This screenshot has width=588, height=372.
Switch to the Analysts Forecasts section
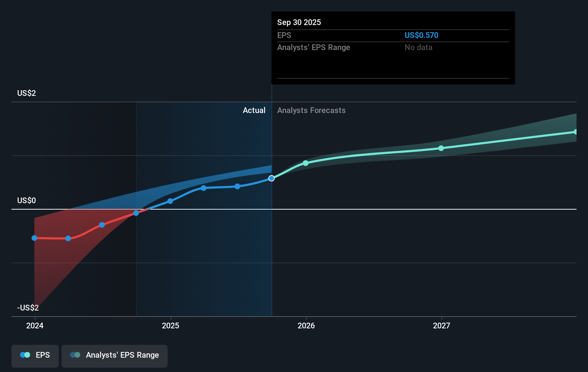pos(311,110)
